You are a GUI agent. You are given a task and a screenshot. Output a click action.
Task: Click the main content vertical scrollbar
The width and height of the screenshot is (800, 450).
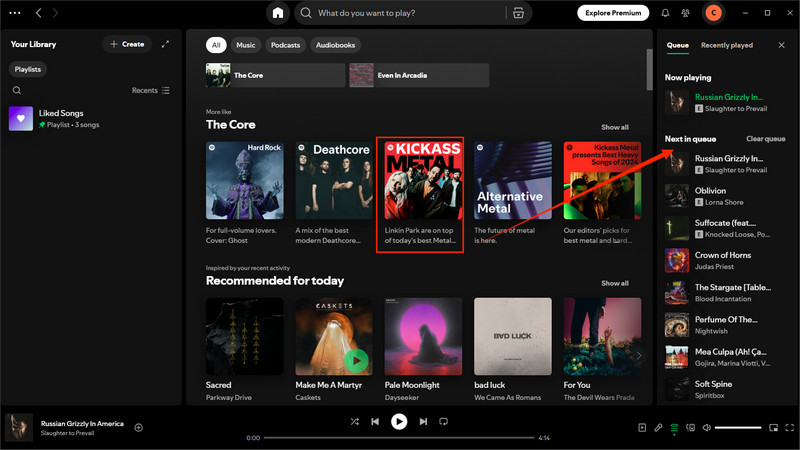pos(649,69)
